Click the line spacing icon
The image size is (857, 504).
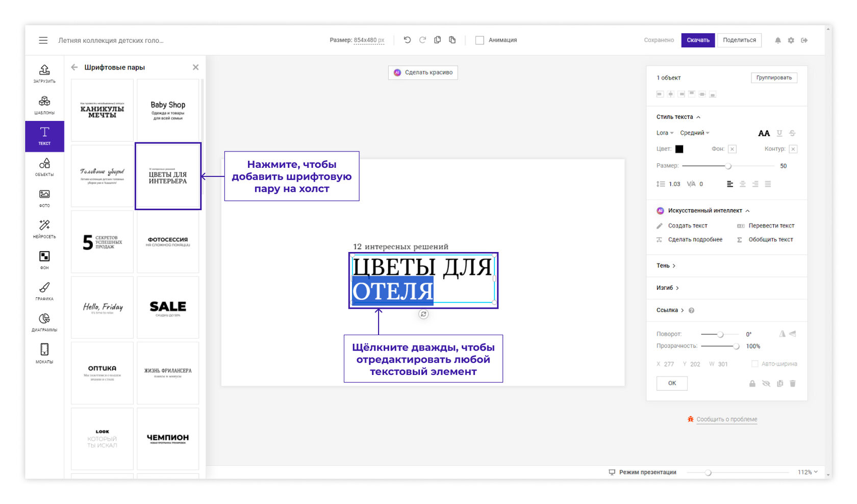pyautogui.click(x=661, y=184)
